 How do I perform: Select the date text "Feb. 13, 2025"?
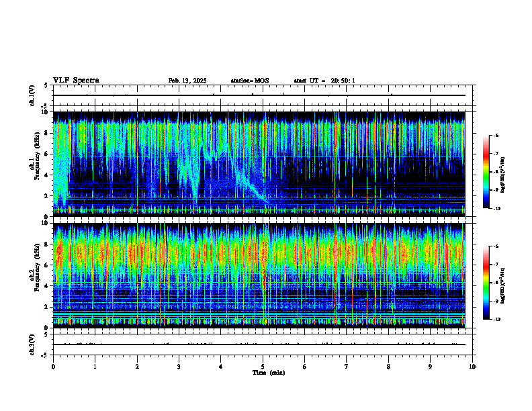187,81
